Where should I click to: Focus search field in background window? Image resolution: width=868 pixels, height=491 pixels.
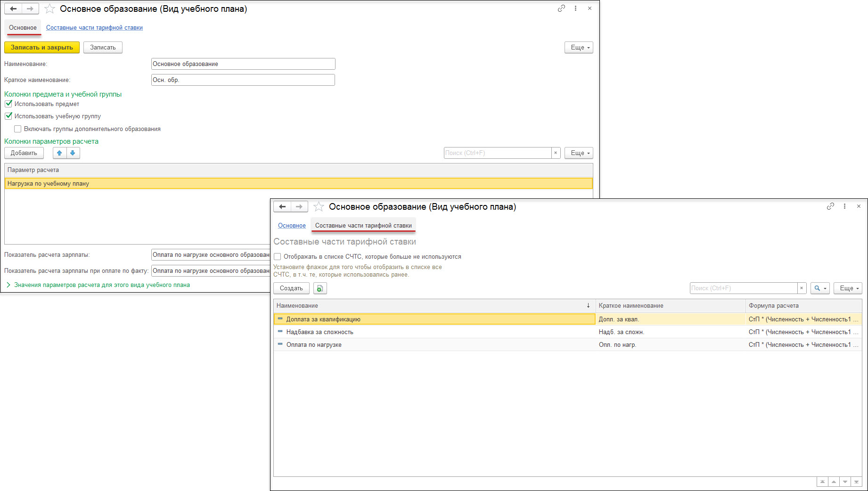(498, 153)
